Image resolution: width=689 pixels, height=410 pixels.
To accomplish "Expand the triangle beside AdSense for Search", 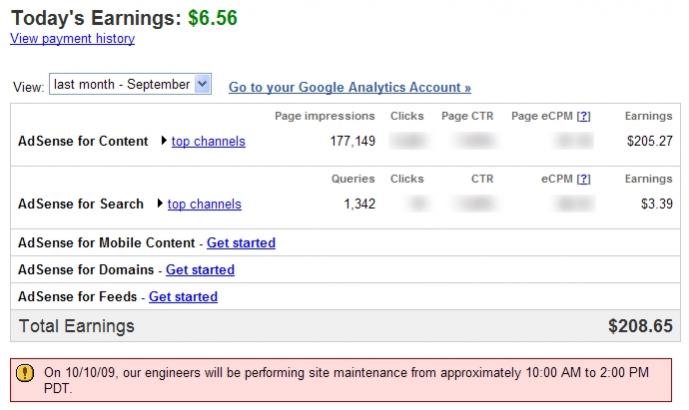I will (160, 204).
